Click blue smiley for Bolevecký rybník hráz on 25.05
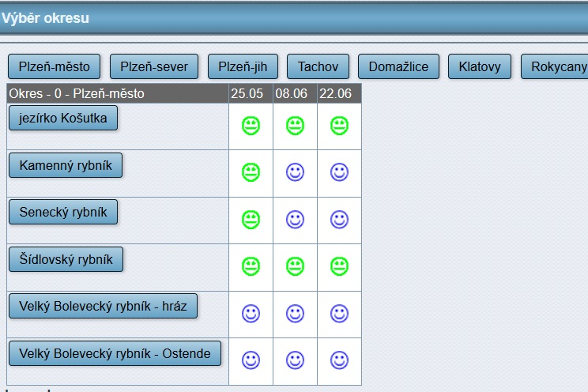 [251, 314]
